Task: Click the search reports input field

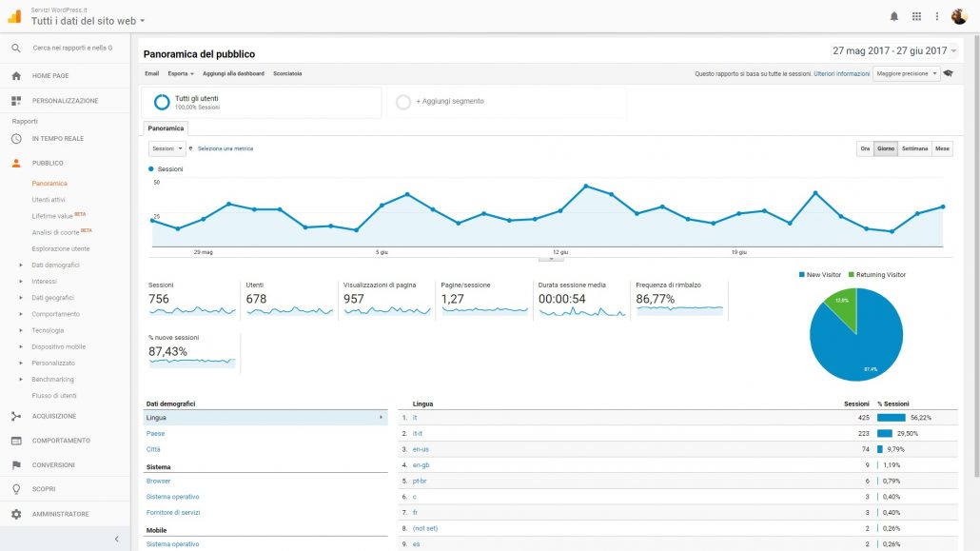Action: point(72,48)
